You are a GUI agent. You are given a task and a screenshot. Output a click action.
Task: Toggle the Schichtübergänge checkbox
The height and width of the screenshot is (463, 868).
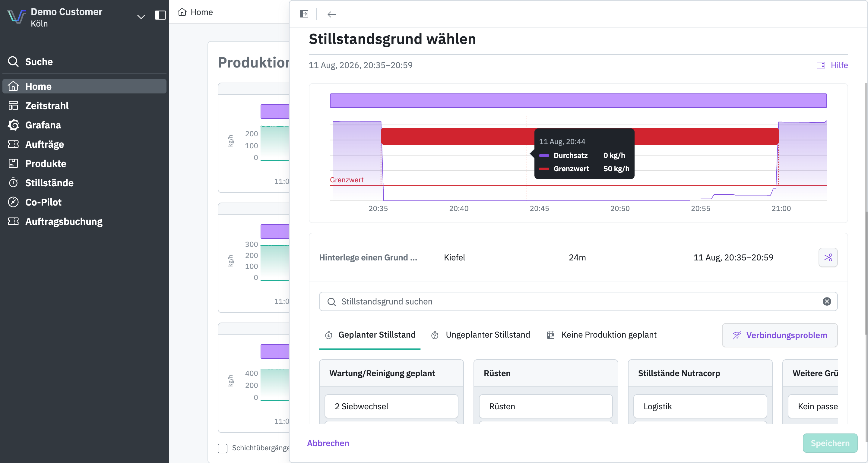pyautogui.click(x=222, y=448)
